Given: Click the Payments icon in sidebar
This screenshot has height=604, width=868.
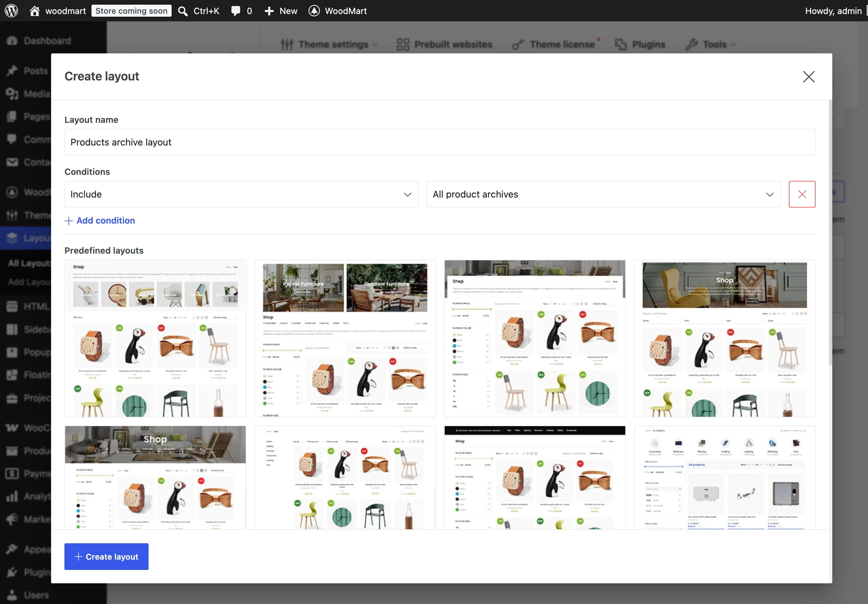Looking at the screenshot, I should [x=12, y=473].
